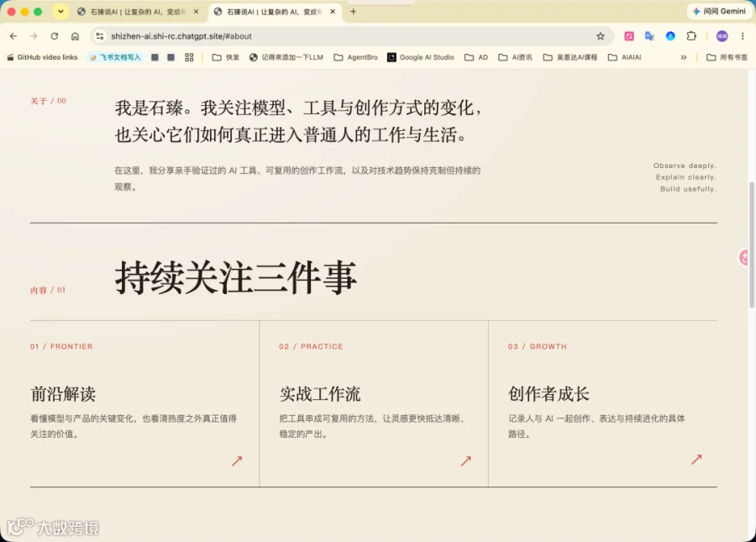Click the Observe deeply. text line
The image size is (756, 542).
click(x=685, y=166)
